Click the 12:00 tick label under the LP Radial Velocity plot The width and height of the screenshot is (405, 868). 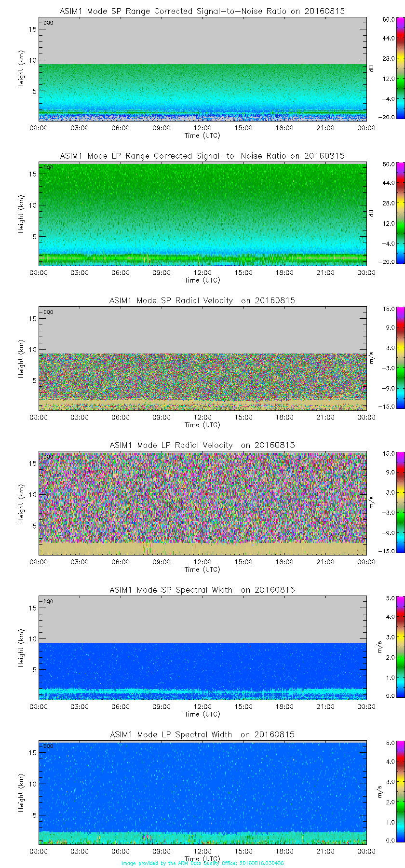(x=202, y=562)
